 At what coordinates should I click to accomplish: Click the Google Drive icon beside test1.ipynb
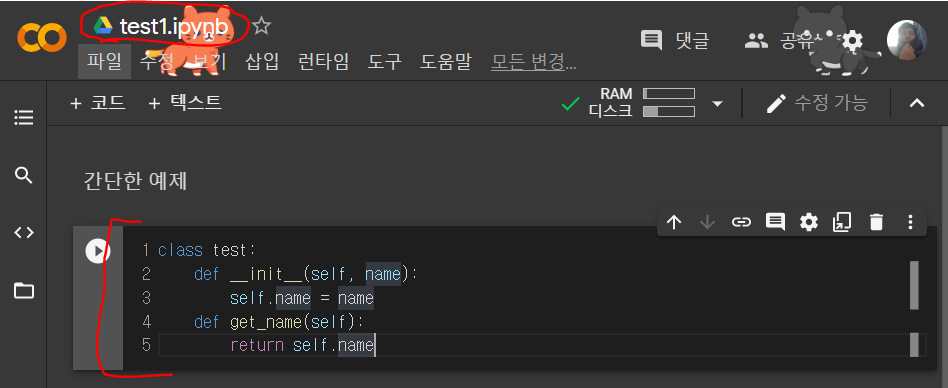103,26
